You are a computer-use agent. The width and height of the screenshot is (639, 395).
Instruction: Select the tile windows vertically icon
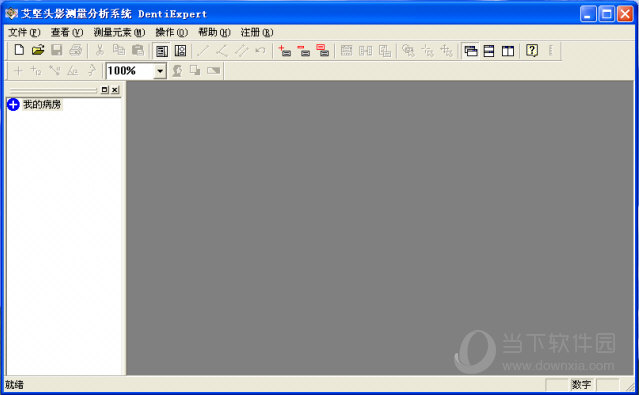508,51
